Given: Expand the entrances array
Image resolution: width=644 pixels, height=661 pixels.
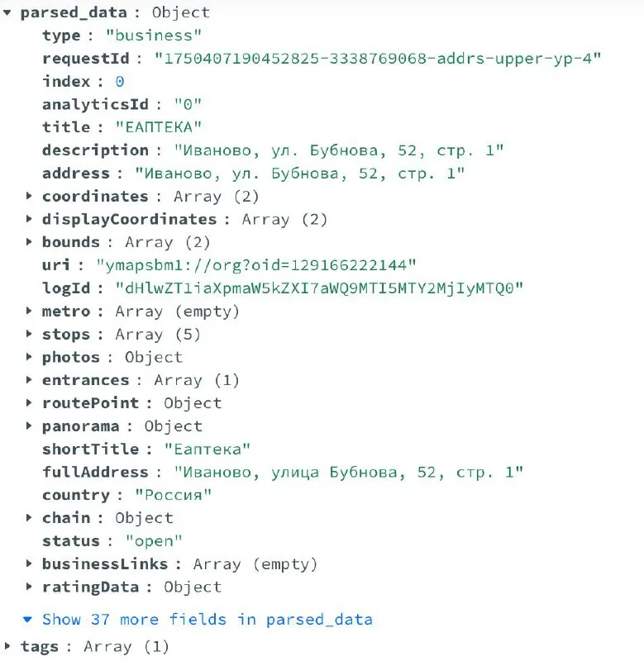Looking at the screenshot, I should pyautogui.click(x=30, y=380).
